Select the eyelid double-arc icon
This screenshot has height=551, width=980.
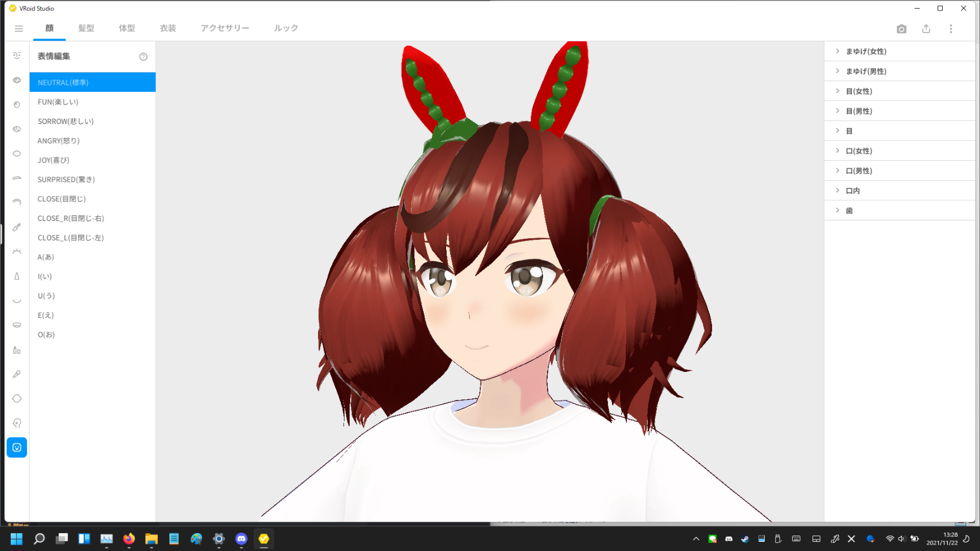click(x=17, y=202)
